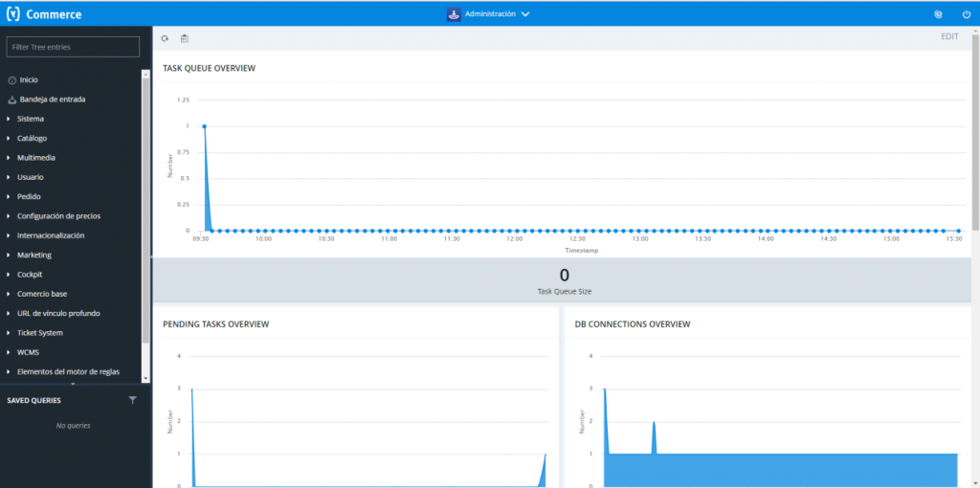Click the globe icon in the top bar

click(938, 14)
